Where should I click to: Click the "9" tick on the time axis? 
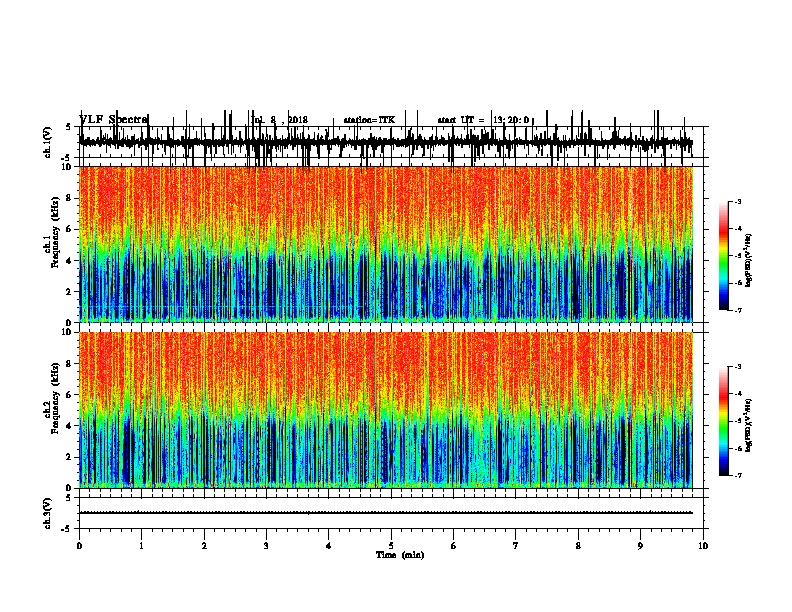640,546
